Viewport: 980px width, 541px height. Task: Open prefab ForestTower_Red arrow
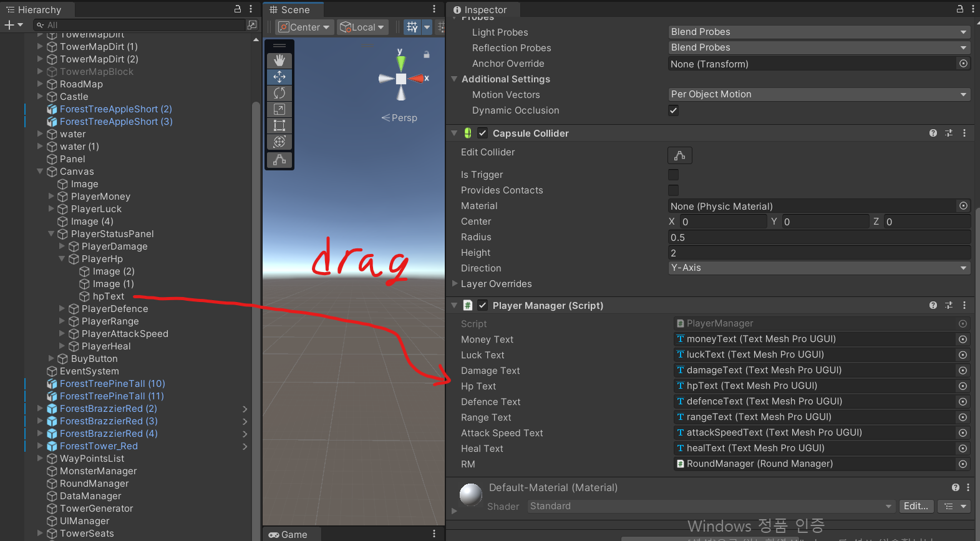245,446
